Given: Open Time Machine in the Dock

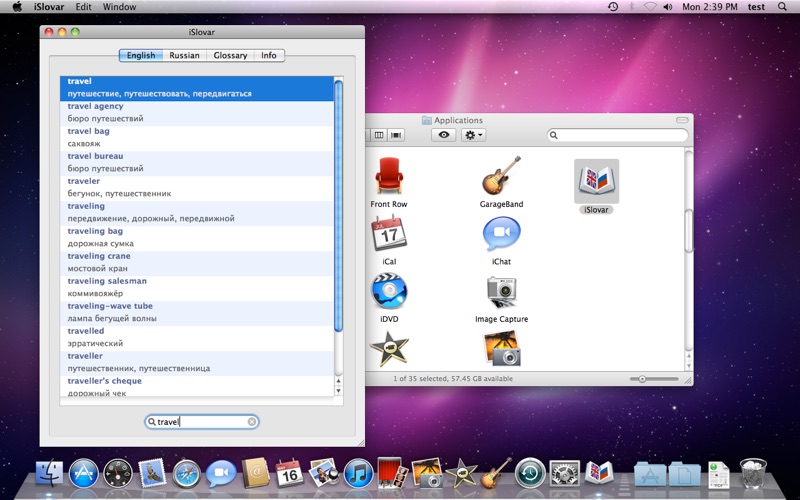Looking at the screenshot, I should point(530,473).
